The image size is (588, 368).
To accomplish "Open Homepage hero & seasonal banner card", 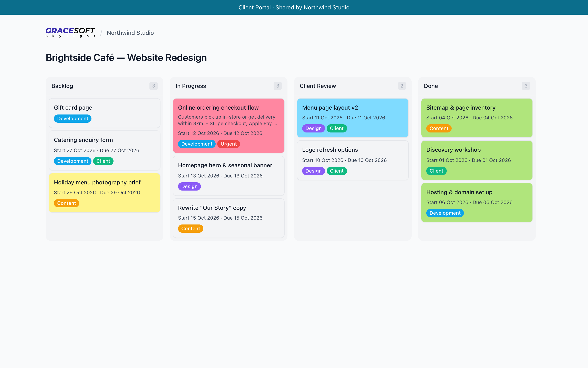I will tap(229, 176).
